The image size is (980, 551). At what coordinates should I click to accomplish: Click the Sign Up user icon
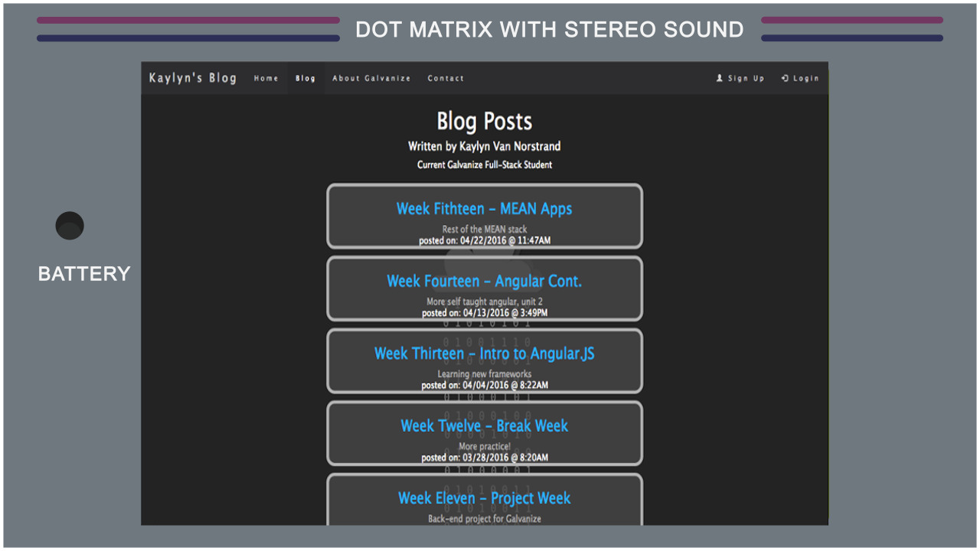coord(720,78)
